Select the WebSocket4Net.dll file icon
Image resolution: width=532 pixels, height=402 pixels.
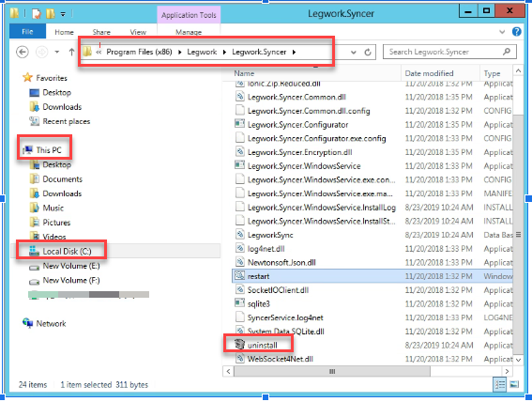pyautogui.click(x=239, y=358)
